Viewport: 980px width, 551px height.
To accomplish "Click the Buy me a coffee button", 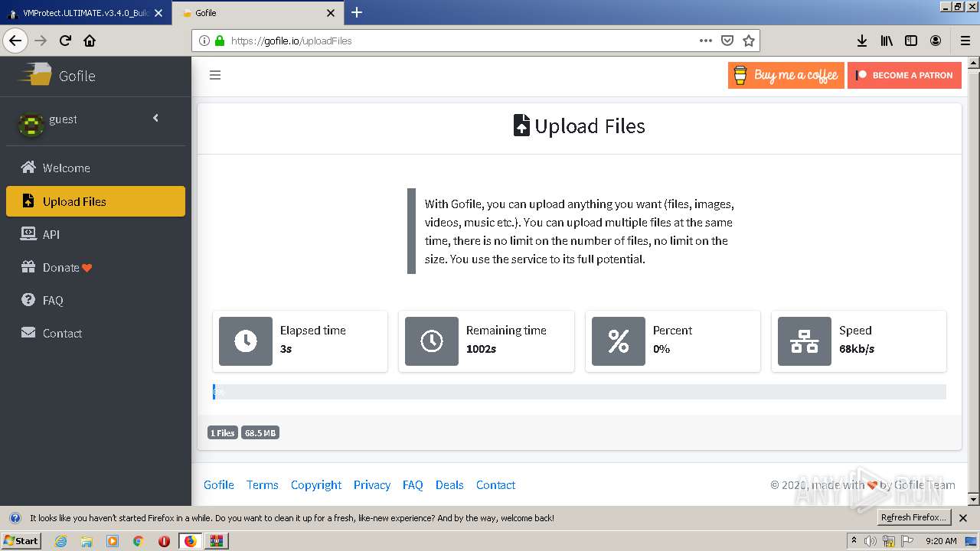I will pyautogui.click(x=786, y=75).
